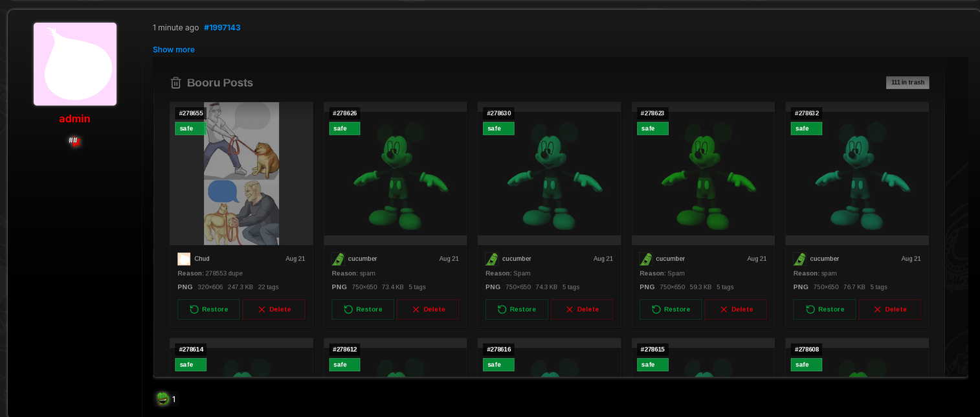The image size is (980, 417).
Task: Click the #278615 ID label
Action: 652,350
